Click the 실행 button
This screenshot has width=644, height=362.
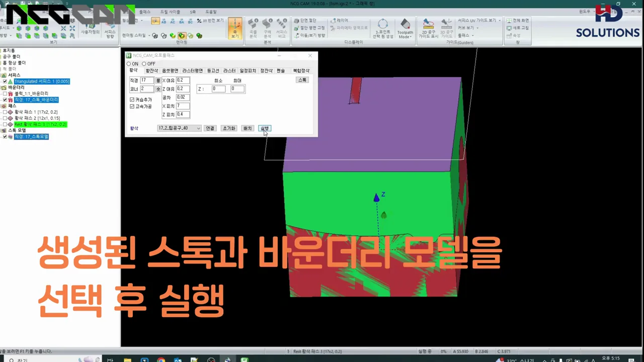point(265,128)
